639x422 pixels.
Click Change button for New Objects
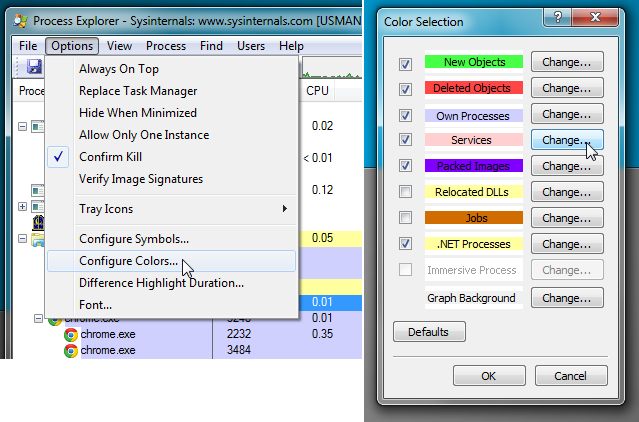567,62
